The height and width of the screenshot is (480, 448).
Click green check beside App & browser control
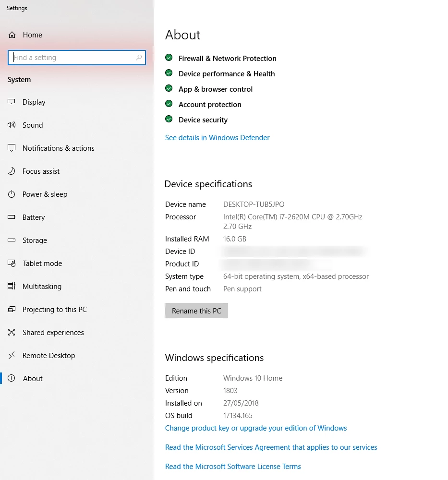point(169,88)
